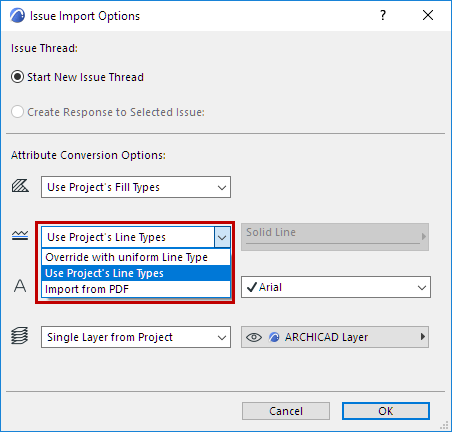The height and width of the screenshot is (432, 452).
Task: Click the Cancel button
Action: [286, 411]
